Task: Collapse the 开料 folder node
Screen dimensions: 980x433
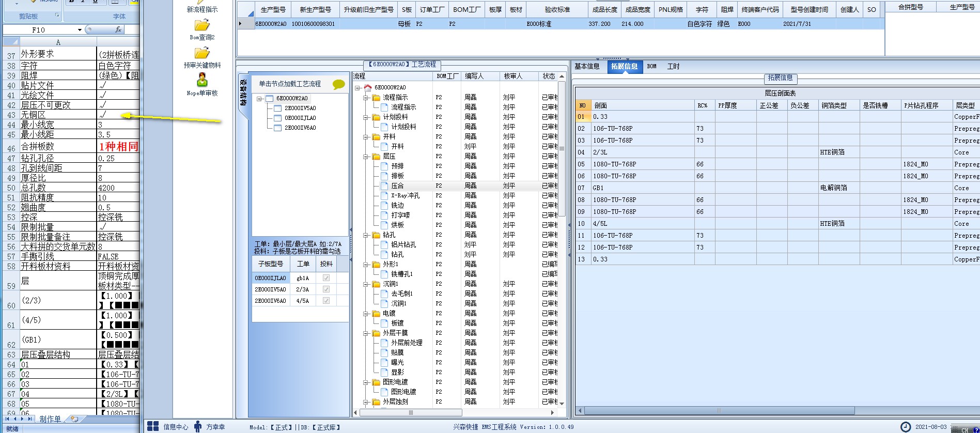Action: tap(366, 137)
